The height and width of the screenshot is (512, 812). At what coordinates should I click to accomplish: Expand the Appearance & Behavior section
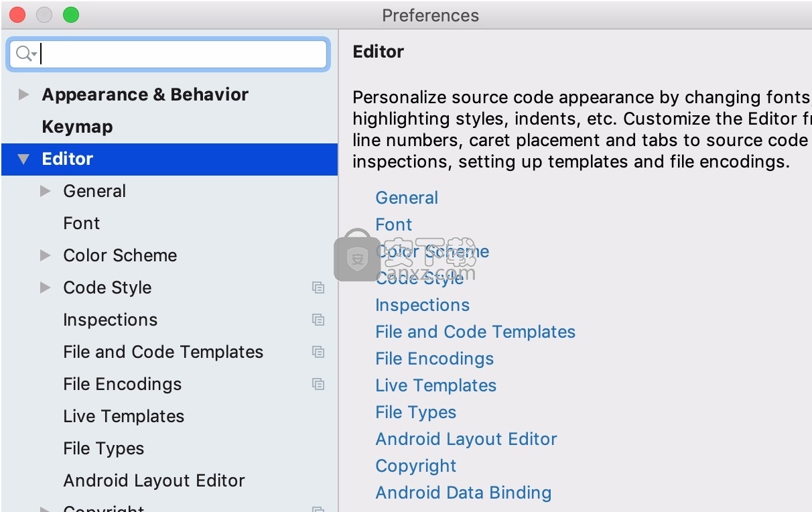tap(24, 94)
